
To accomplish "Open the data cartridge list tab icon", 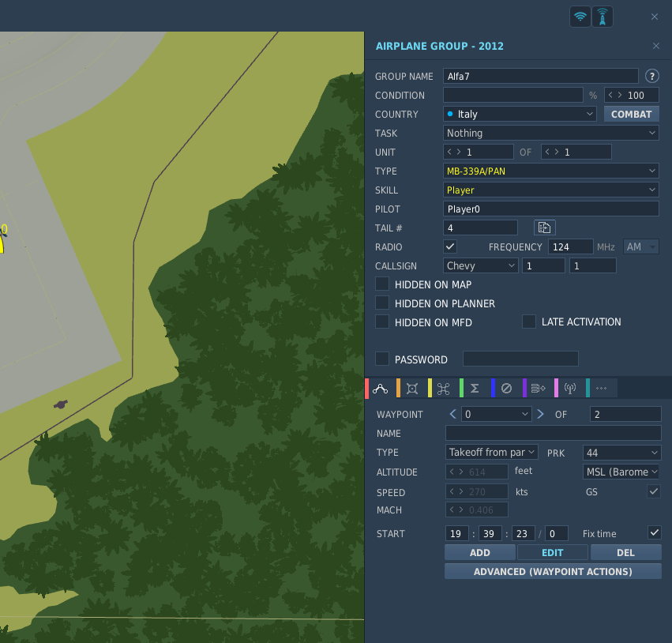I will pos(538,389).
